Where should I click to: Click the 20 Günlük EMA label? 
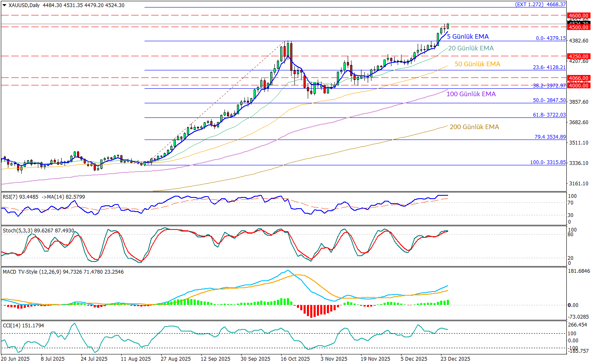[x=471, y=48]
